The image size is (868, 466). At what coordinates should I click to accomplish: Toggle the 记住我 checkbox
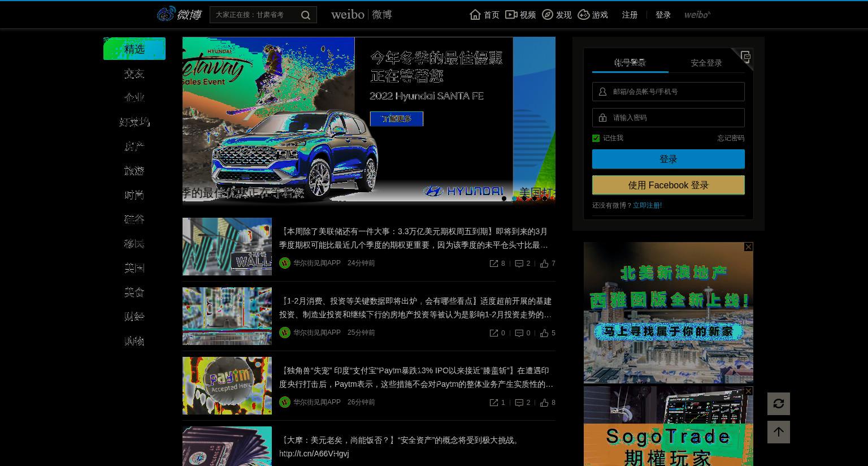tap(596, 138)
